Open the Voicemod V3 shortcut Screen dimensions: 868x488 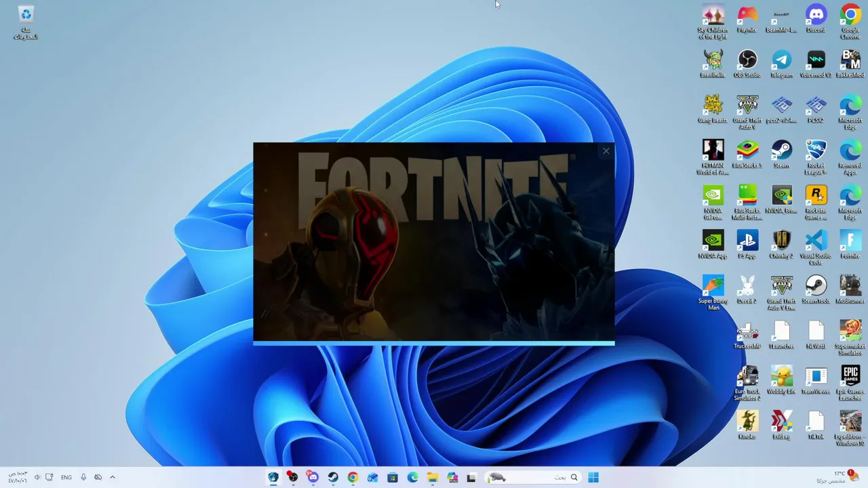click(816, 64)
